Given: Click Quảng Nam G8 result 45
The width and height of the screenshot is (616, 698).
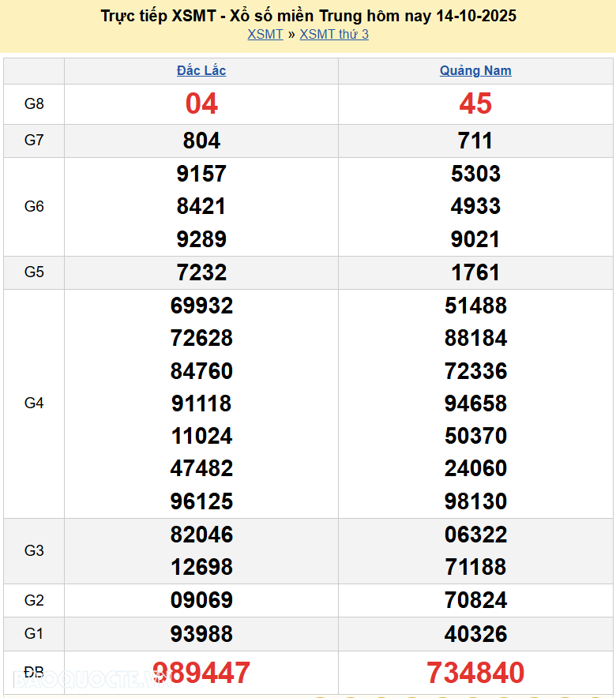Looking at the screenshot, I should [475, 103].
